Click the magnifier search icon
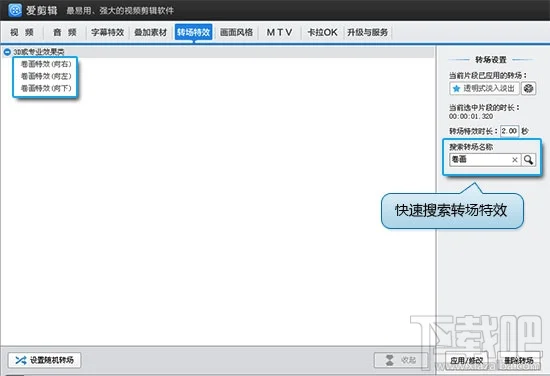This screenshot has height=376, width=550. click(x=529, y=160)
